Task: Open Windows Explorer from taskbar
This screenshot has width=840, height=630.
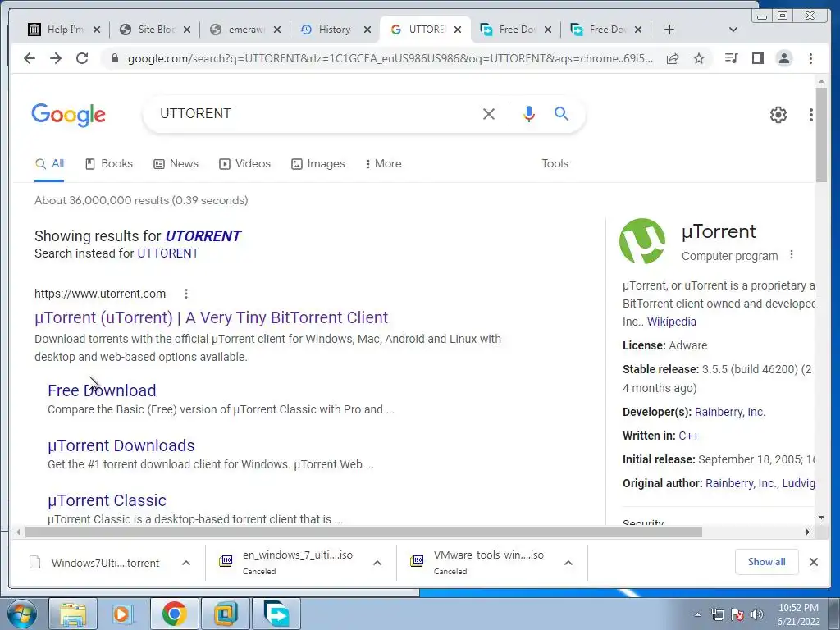Action: pyautogui.click(x=73, y=614)
